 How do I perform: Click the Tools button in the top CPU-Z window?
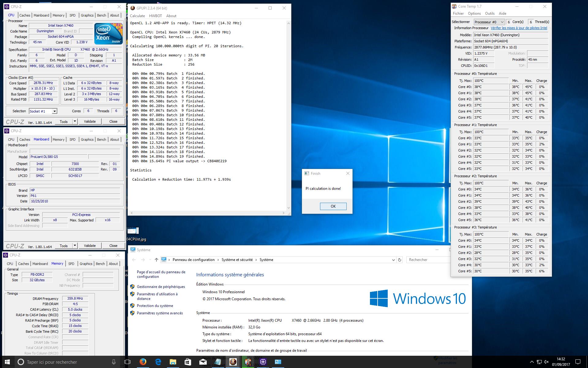click(64, 121)
